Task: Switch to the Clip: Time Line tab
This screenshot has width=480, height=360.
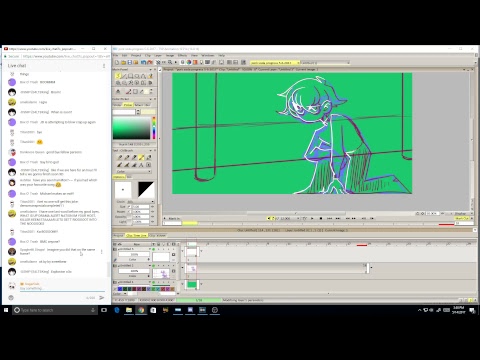Action: 136,235
